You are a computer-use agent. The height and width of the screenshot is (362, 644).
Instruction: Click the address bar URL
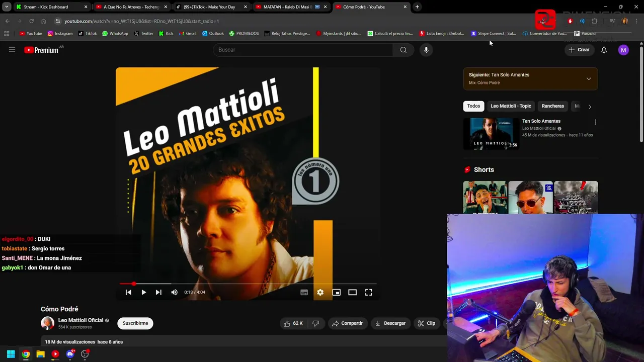point(141,21)
